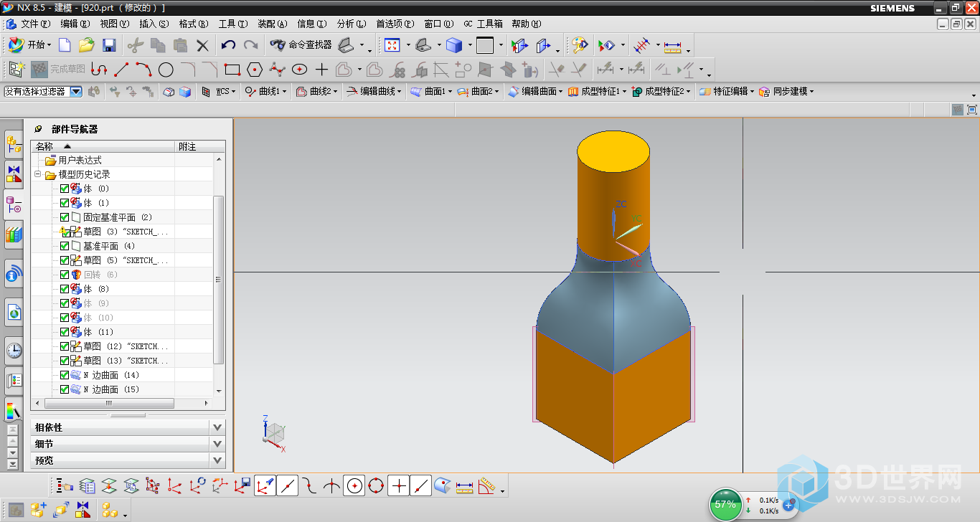Open the 帮助 menu
Viewport: 980px width, 522px height.
coord(526,24)
